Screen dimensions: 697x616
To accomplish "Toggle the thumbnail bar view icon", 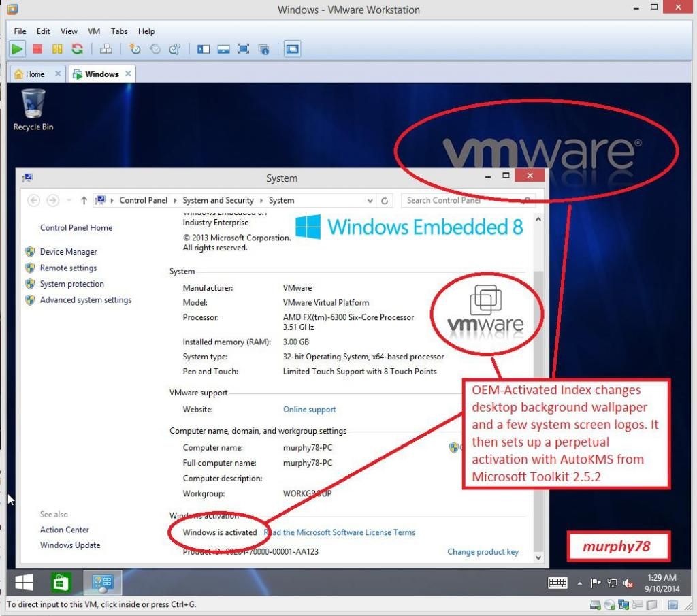I will pyautogui.click(x=223, y=49).
